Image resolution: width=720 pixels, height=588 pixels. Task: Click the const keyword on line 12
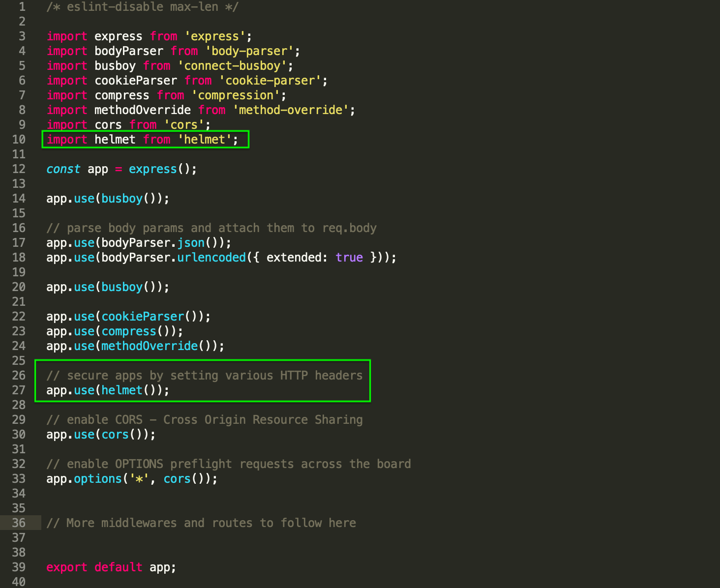pos(63,169)
